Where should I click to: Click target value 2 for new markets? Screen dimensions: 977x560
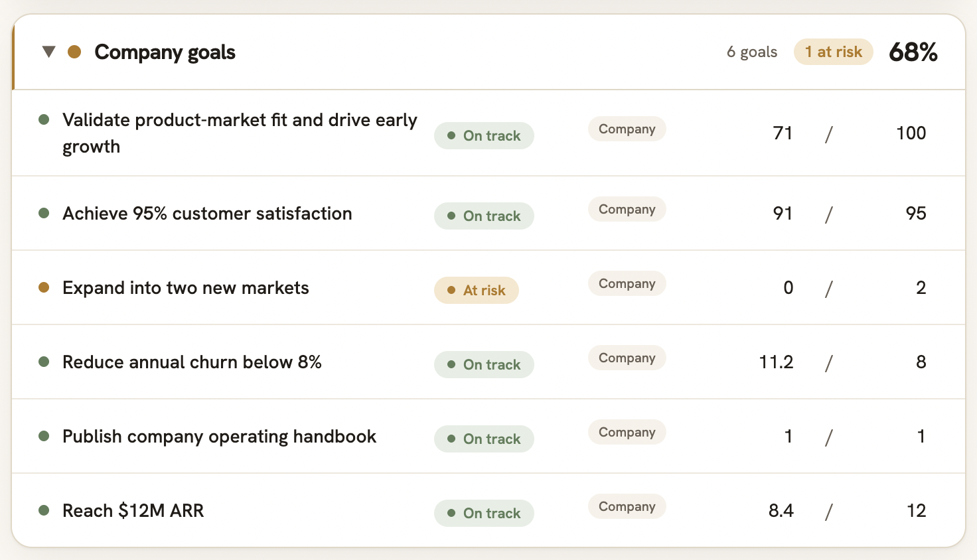click(x=921, y=287)
